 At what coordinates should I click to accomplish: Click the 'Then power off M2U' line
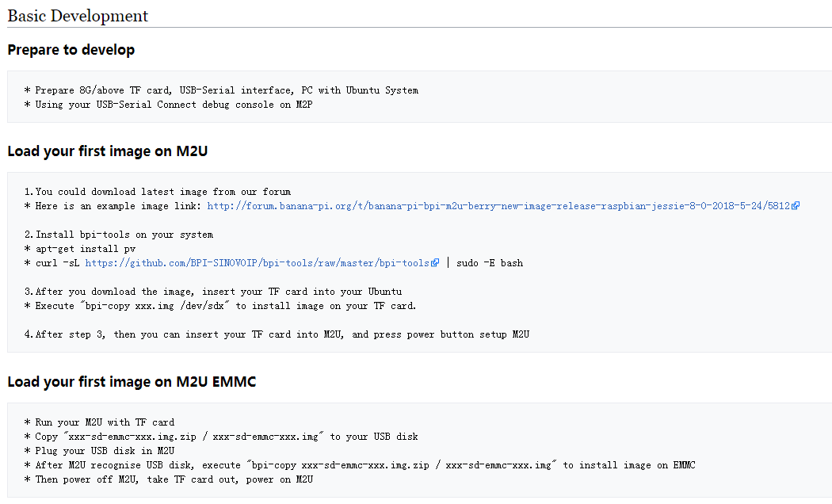click(x=170, y=479)
